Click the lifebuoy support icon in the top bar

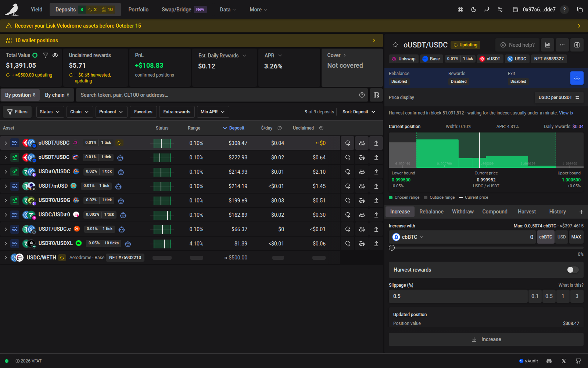click(x=460, y=10)
